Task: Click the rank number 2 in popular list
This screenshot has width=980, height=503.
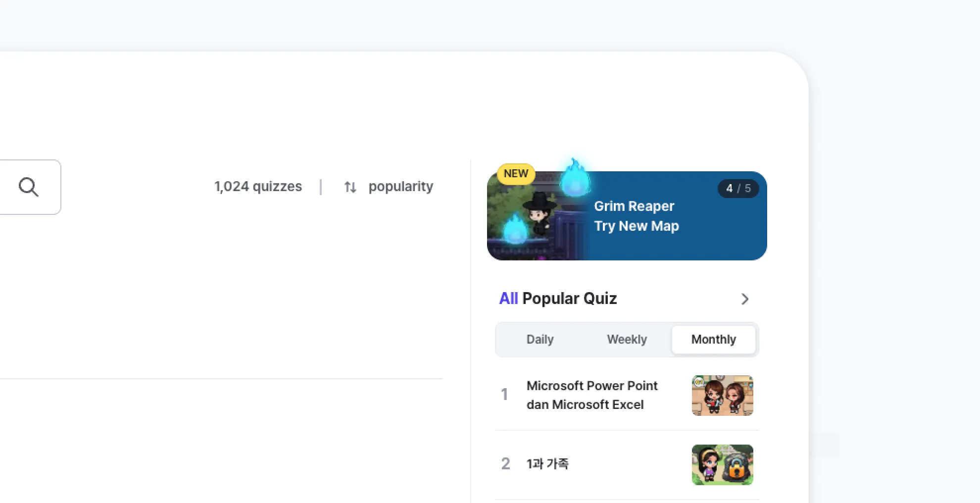Action: [505, 464]
